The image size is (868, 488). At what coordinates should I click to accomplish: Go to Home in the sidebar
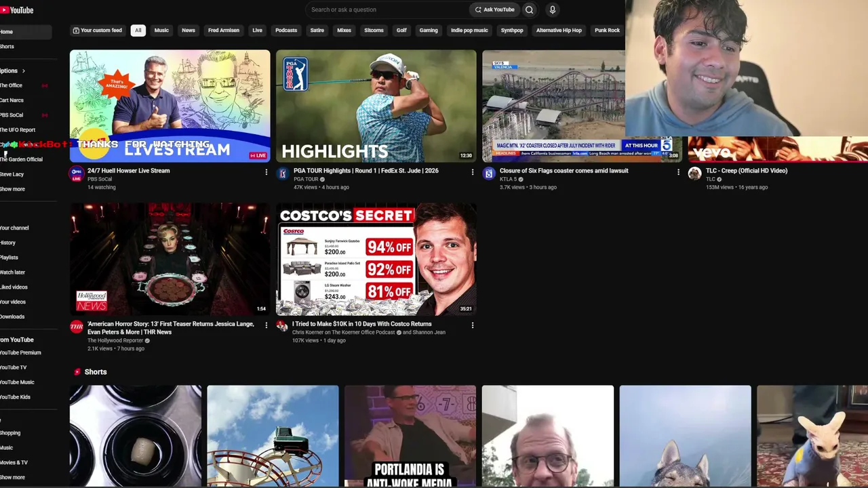[26, 32]
